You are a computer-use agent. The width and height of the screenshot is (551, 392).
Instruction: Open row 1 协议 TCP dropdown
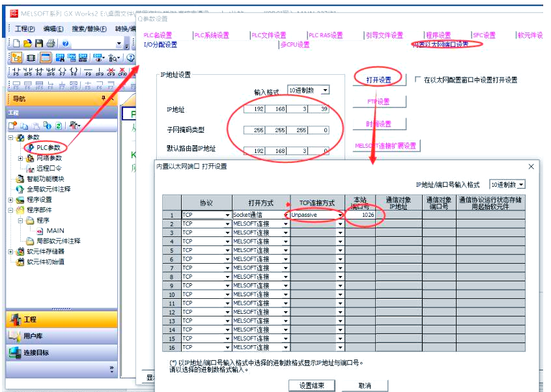[227, 215]
